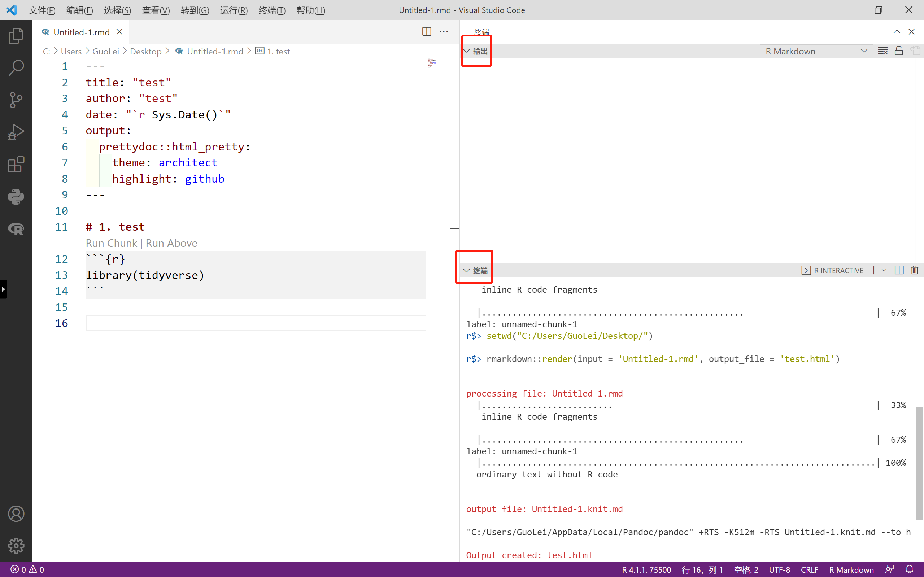The width and height of the screenshot is (924, 577).
Task: Toggle notifications with the bell icon
Action: click(x=910, y=569)
